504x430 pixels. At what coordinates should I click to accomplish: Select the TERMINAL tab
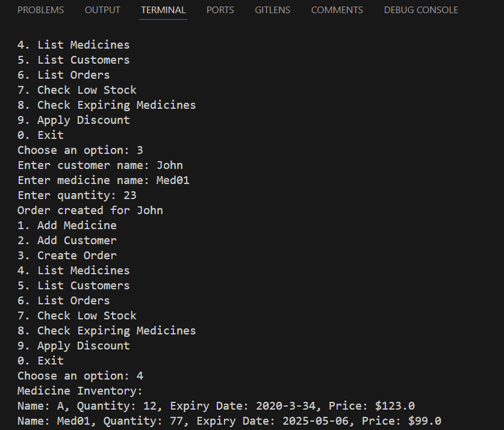[163, 10]
